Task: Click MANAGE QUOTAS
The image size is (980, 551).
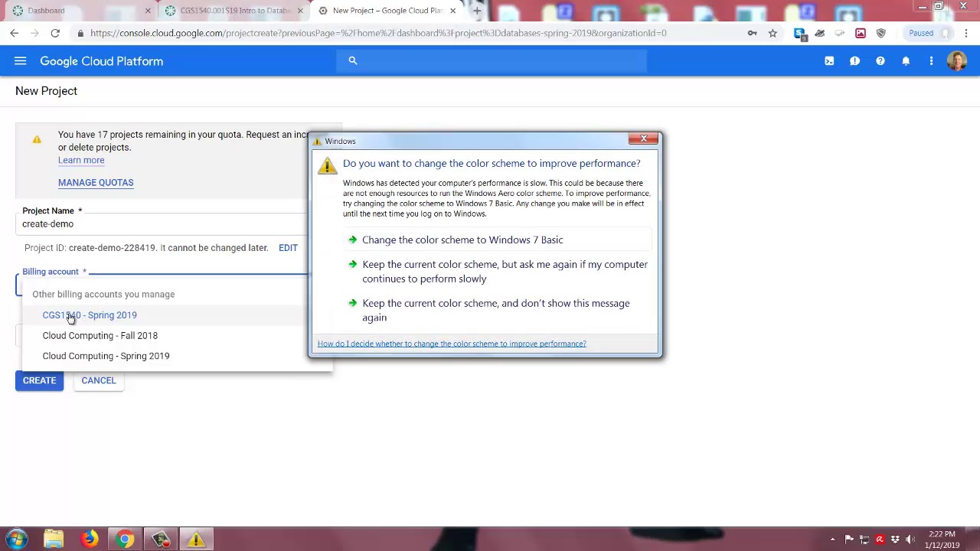Action: point(96,182)
